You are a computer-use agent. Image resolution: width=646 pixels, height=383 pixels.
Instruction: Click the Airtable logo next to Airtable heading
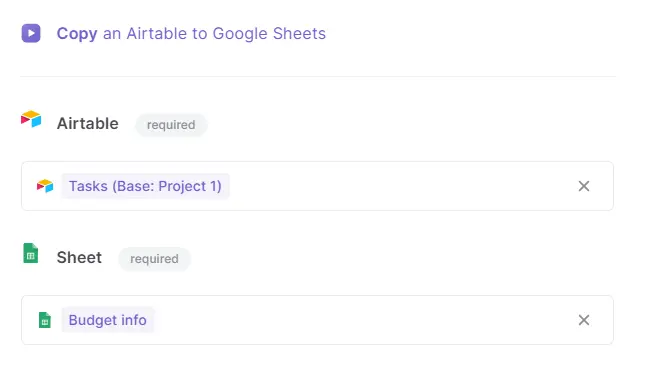[x=31, y=119]
